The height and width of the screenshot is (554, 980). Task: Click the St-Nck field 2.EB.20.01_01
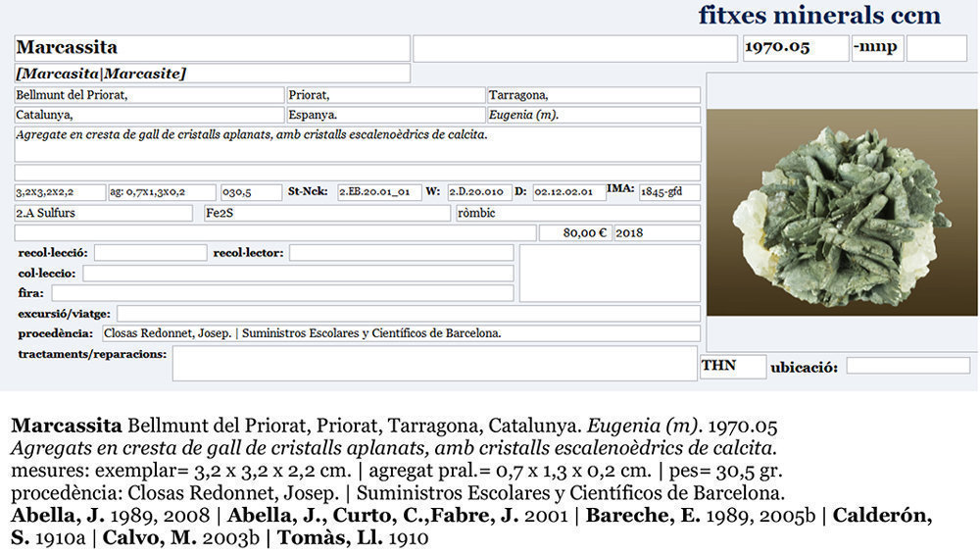pos(380,192)
